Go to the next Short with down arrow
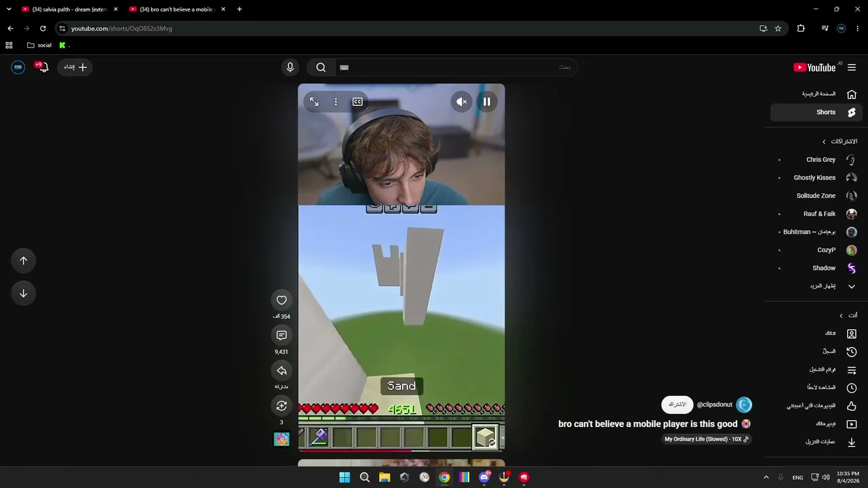Image resolution: width=868 pixels, height=488 pixels. coord(24,293)
